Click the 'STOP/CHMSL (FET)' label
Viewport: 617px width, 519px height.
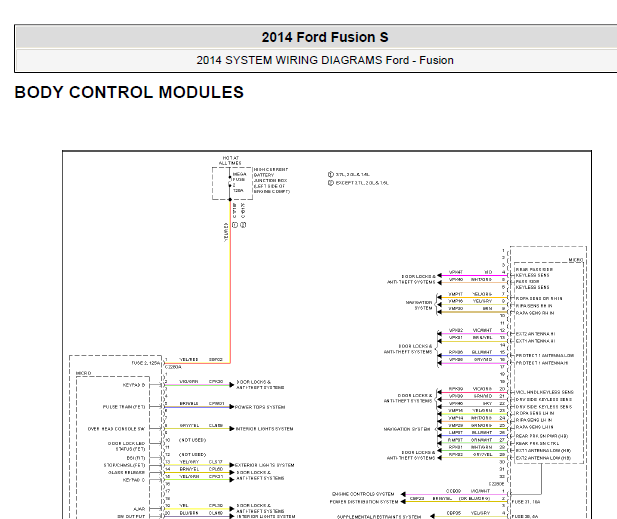(x=124, y=465)
